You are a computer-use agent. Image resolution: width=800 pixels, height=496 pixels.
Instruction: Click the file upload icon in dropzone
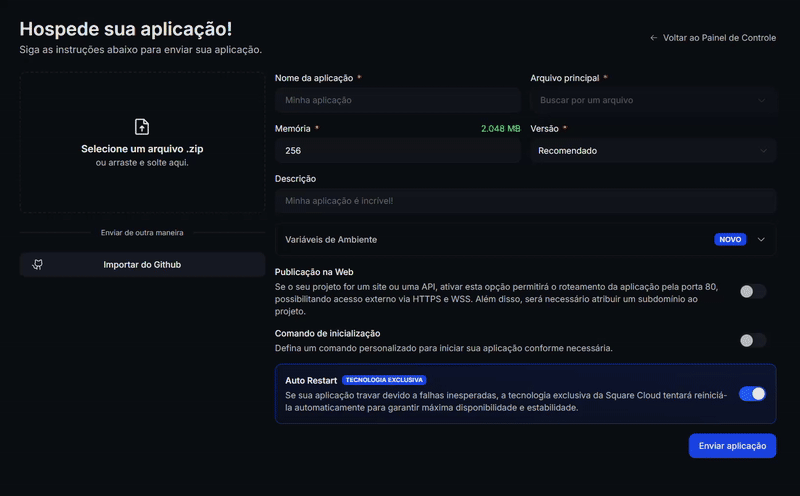point(142,127)
